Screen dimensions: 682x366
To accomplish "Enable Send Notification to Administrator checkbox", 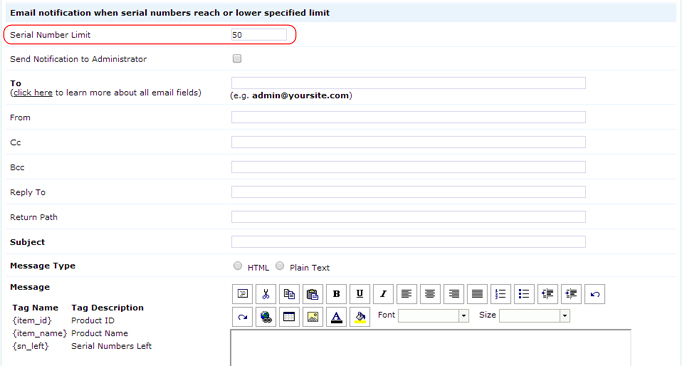I will pos(237,58).
